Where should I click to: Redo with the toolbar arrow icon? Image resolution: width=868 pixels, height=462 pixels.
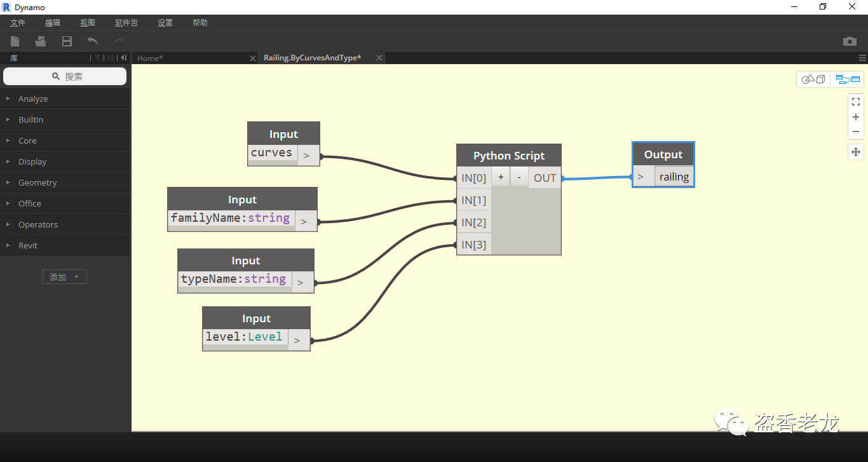click(x=119, y=41)
